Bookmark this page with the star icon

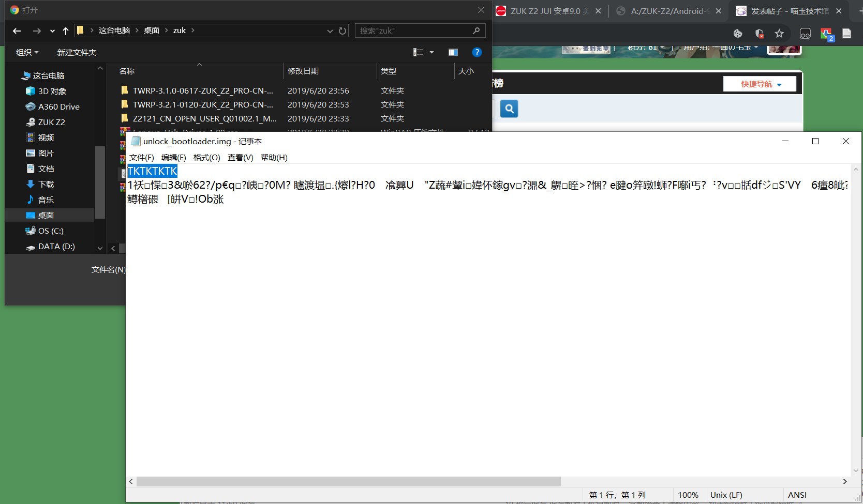coord(779,34)
